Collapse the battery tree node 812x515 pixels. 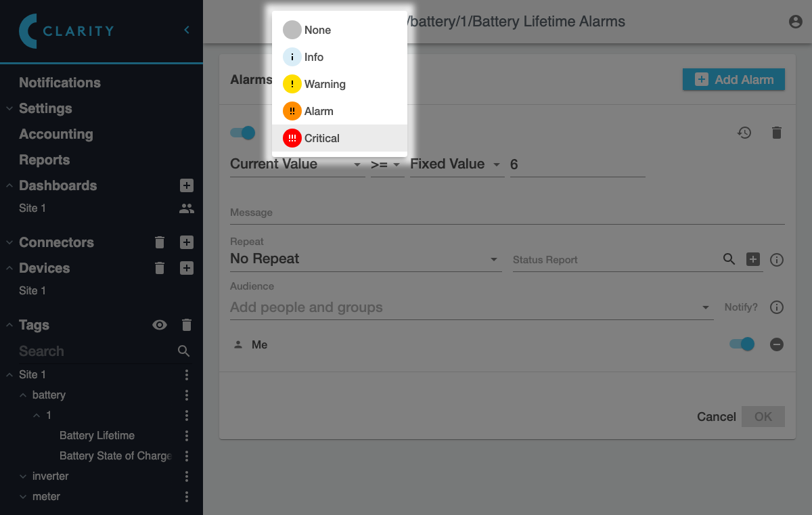click(23, 395)
